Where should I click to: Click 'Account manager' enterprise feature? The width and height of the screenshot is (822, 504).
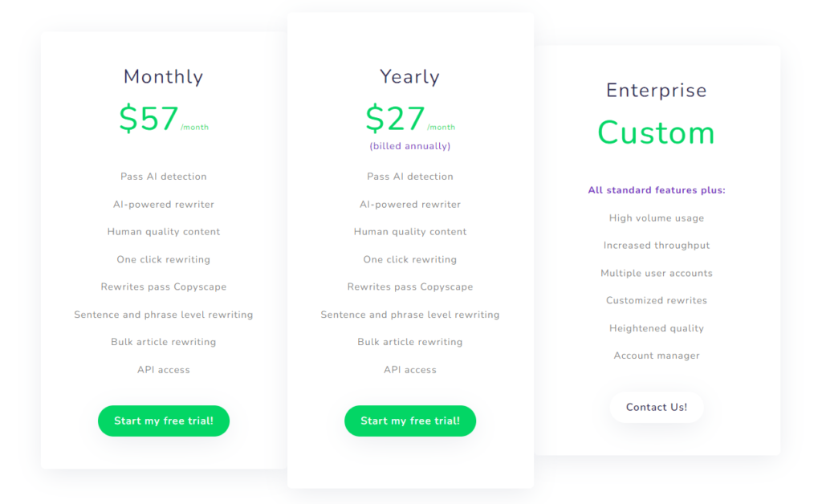click(x=657, y=356)
